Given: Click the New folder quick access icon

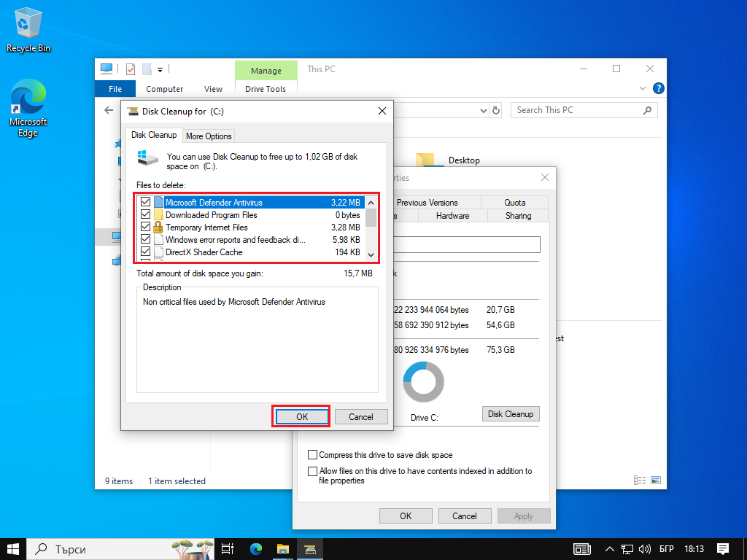Looking at the screenshot, I should coord(147,69).
